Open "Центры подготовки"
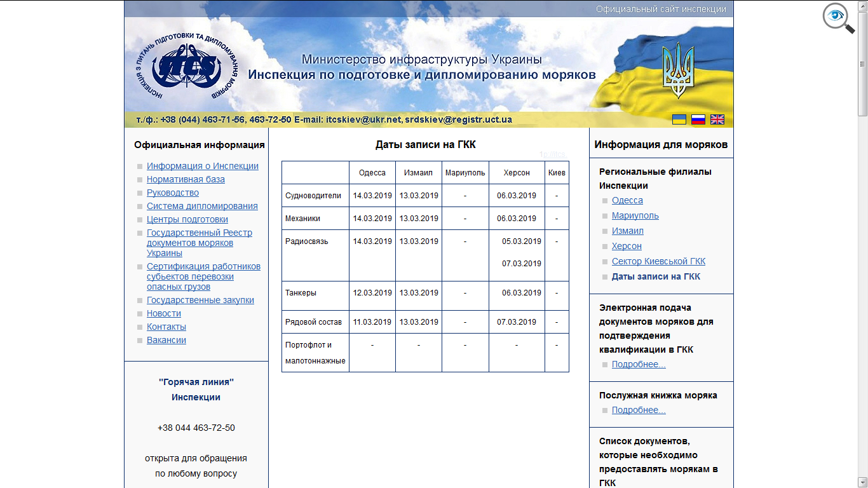This screenshot has width=868, height=488. pos(187,219)
